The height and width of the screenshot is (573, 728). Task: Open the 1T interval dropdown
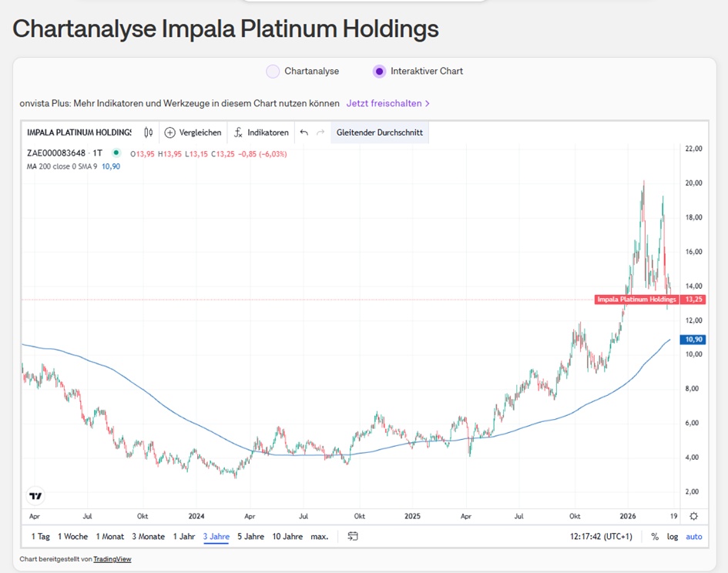(x=97, y=153)
